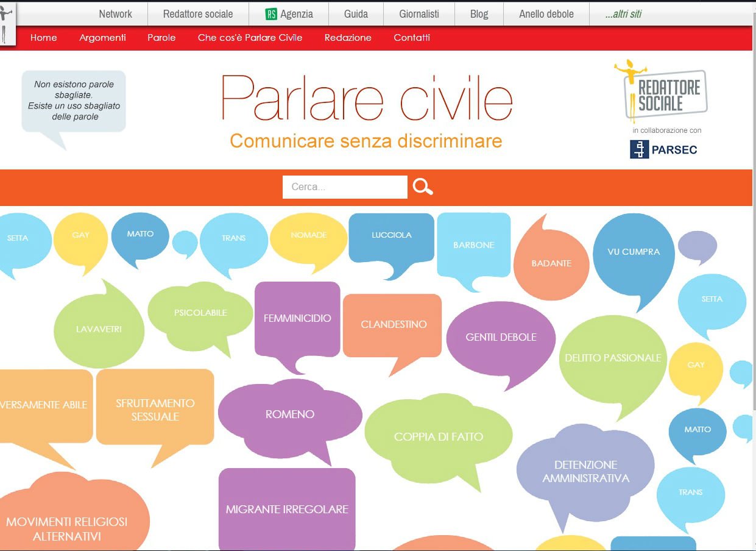756x551 pixels.
Task: Open the Blog tab
Action: tap(479, 14)
